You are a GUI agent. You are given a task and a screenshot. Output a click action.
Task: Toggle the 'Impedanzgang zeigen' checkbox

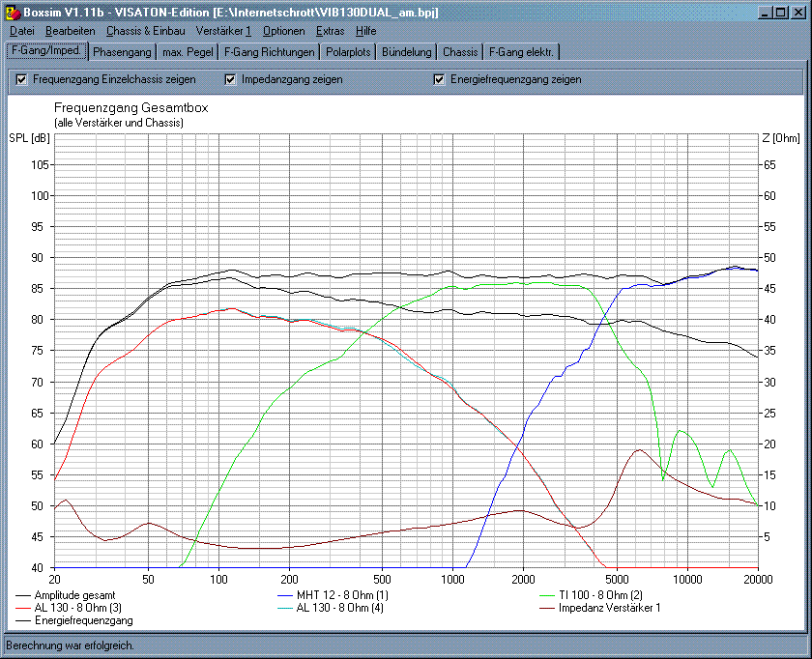(x=230, y=79)
